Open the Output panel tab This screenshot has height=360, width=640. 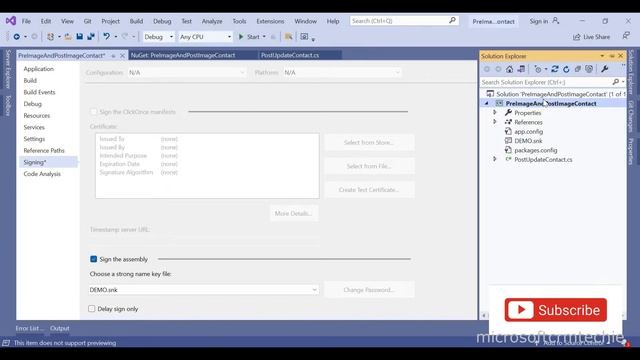pyautogui.click(x=60, y=328)
